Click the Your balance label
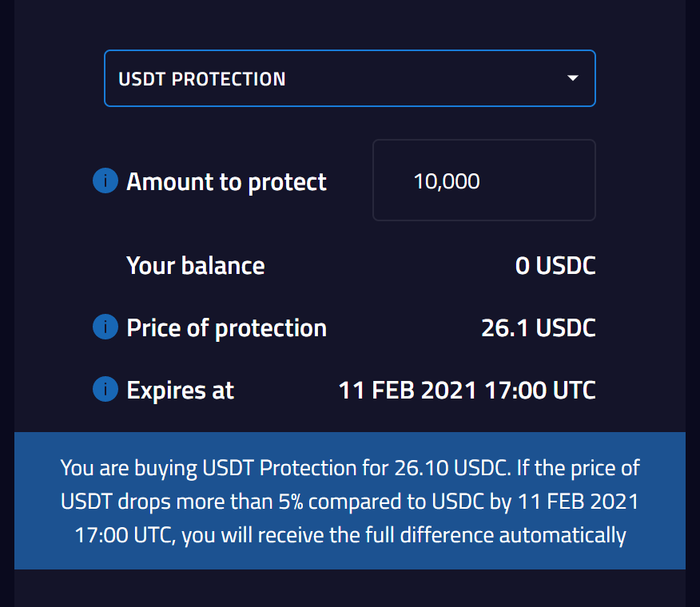The height and width of the screenshot is (607, 700). pos(196,266)
